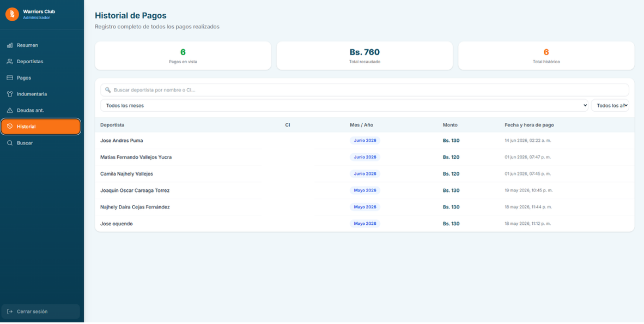Click the Historial clock icon
The height and width of the screenshot is (324, 644).
click(x=10, y=127)
